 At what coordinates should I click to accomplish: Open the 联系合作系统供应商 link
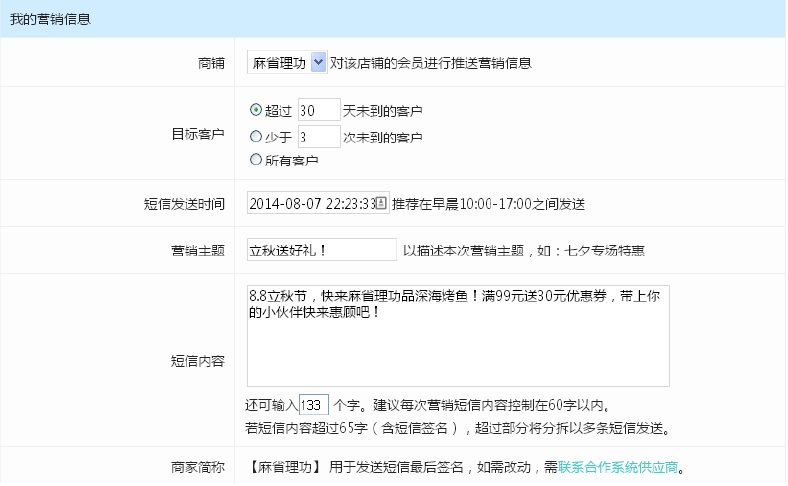(x=623, y=467)
